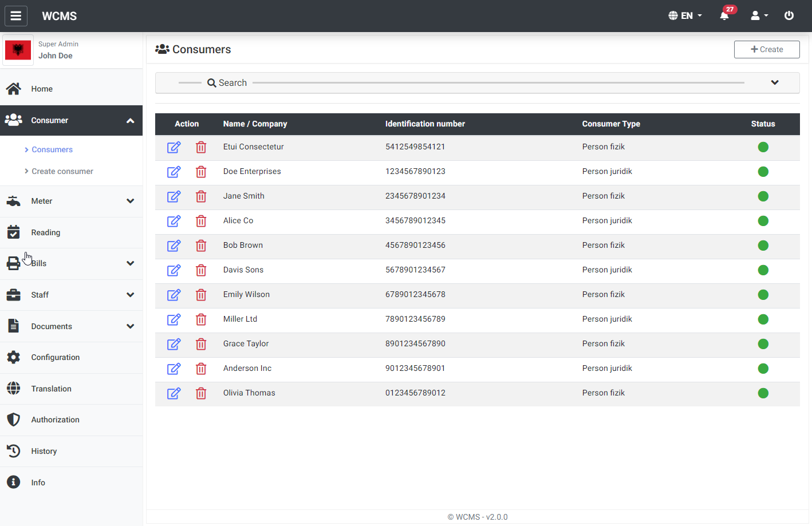This screenshot has height=526, width=812.
Task: Delete the Emily Wilson consumer
Action: click(x=201, y=295)
